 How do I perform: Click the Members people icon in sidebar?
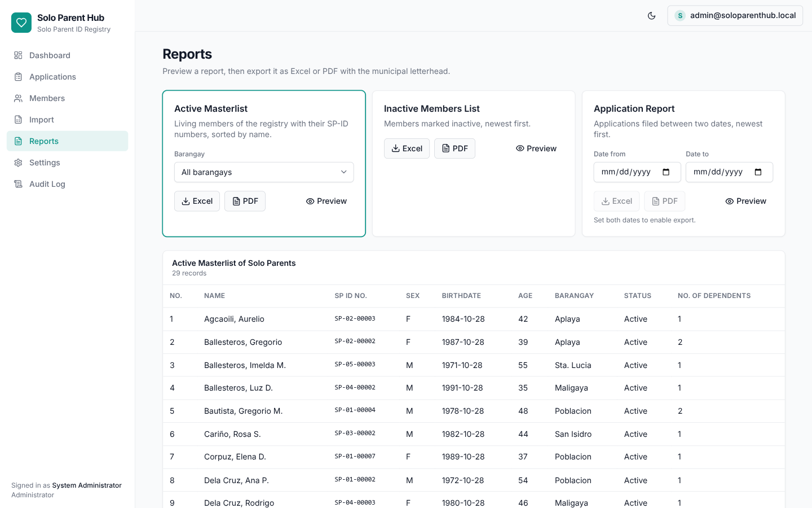click(18, 98)
